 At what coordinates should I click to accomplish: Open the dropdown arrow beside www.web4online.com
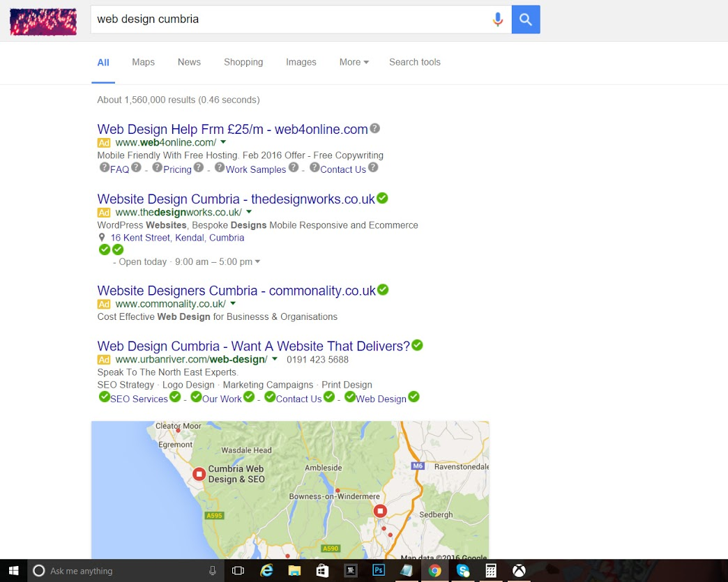tap(223, 141)
